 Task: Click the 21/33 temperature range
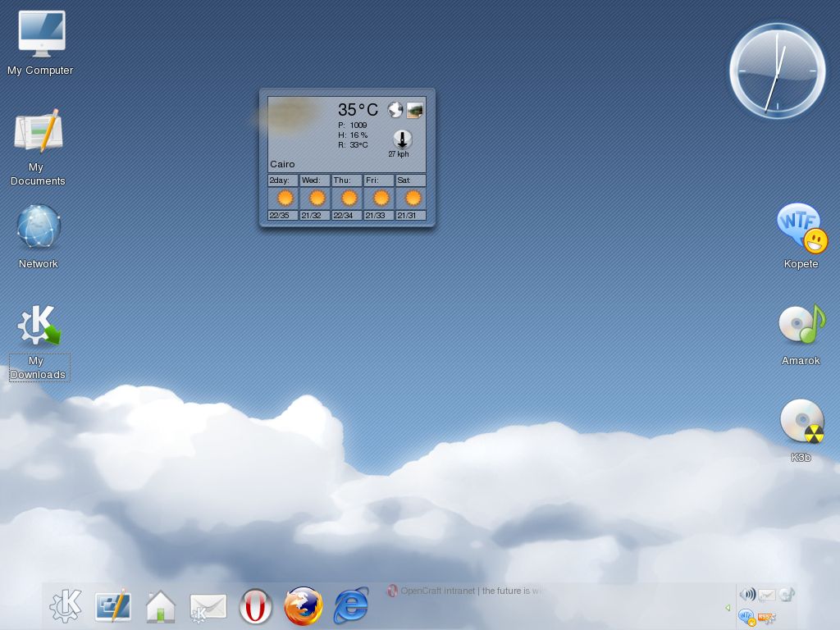379,216
